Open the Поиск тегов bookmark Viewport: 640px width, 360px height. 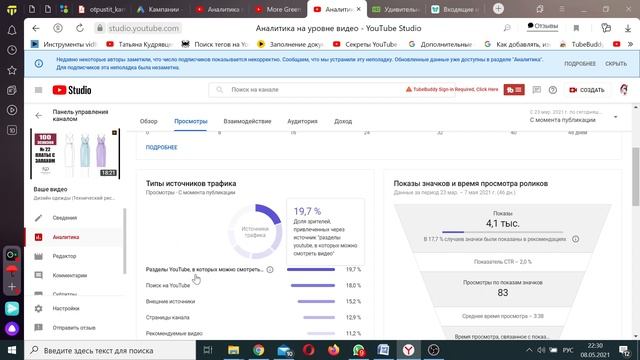tap(215, 44)
